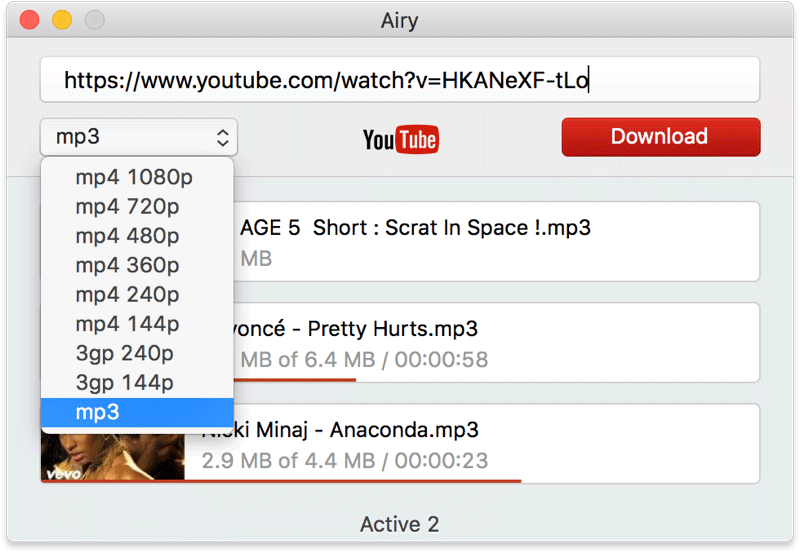The height and width of the screenshot is (553, 800).
Task: Click Pretty Hurts.mp3 download title
Action: [x=356, y=329]
